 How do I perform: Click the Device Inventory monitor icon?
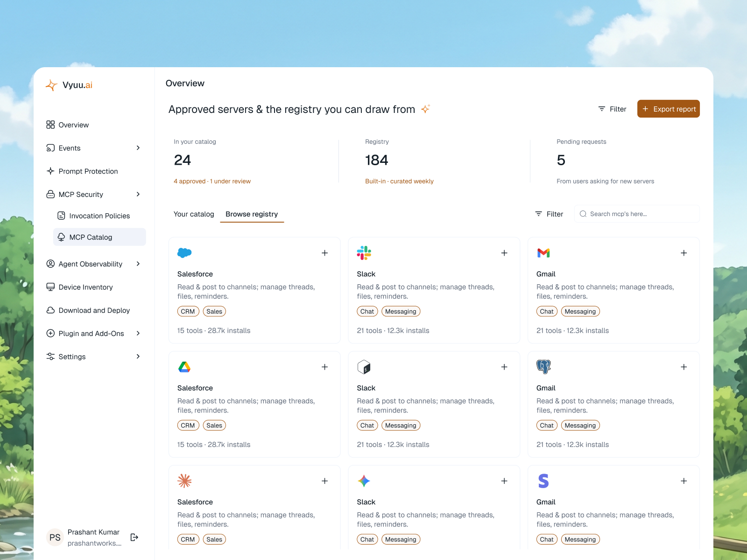[50, 287]
